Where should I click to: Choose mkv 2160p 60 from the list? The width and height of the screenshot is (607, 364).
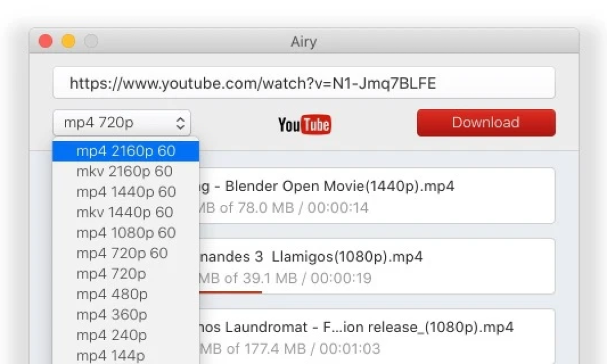pos(126,171)
